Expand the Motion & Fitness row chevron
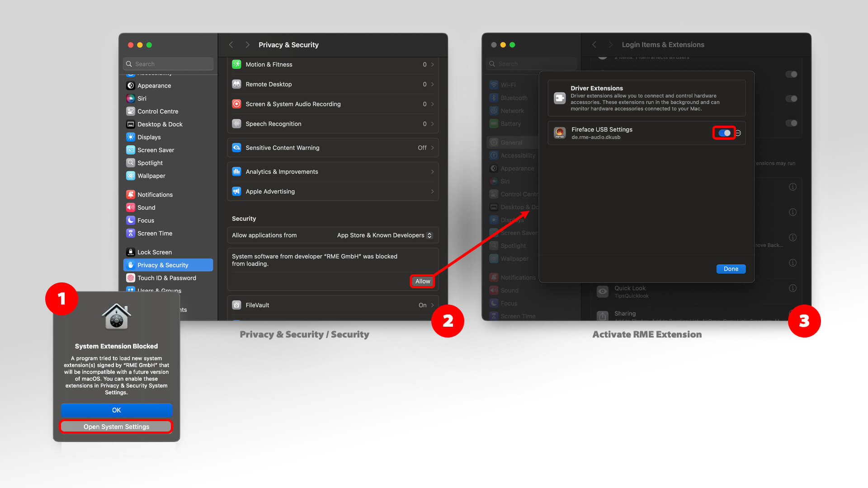Screen dimensions: 868x488 (x=432, y=65)
